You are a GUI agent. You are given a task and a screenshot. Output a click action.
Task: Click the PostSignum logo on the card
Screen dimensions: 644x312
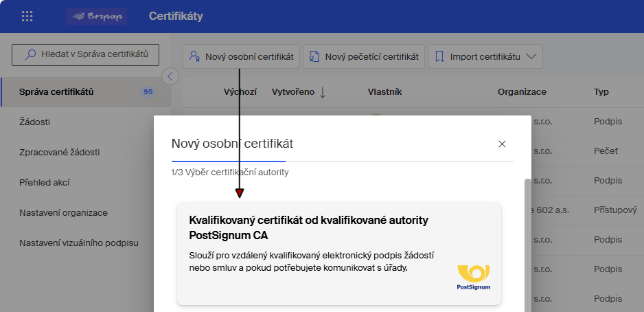(x=474, y=278)
